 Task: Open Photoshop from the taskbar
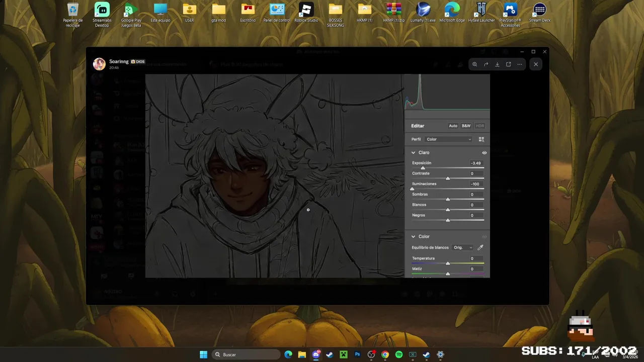point(357,354)
